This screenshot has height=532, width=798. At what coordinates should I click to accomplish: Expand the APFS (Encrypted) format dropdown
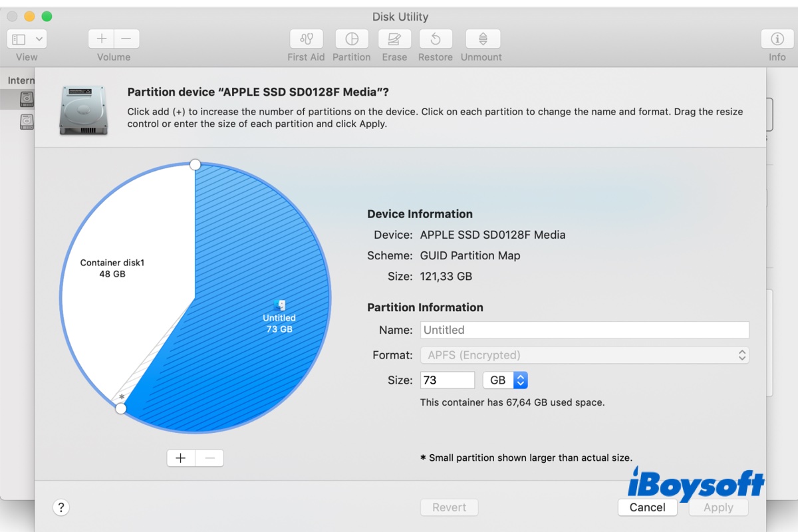click(x=585, y=355)
